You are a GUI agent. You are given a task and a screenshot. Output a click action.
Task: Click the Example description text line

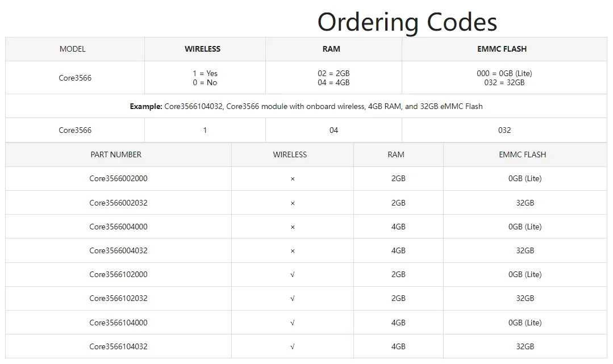click(306, 106)
